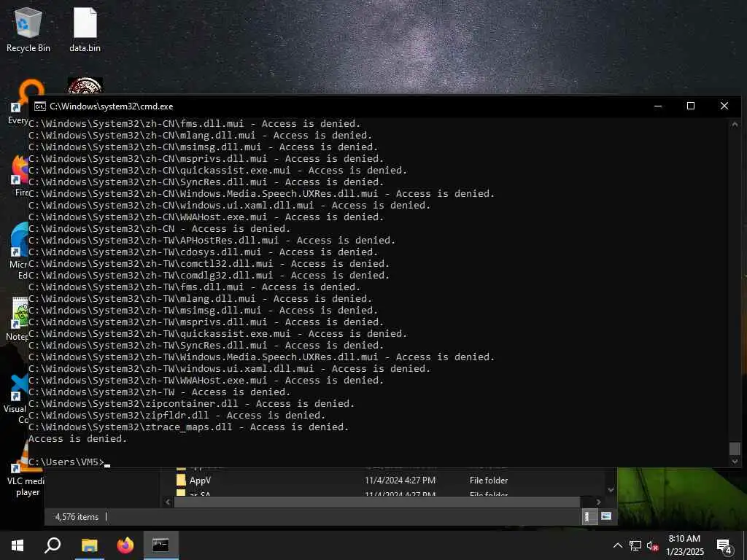This screenshot has width=747, height=560.
Task: Click '4,576 items' in Explorer status bar
Action: [x=77, y=517]
